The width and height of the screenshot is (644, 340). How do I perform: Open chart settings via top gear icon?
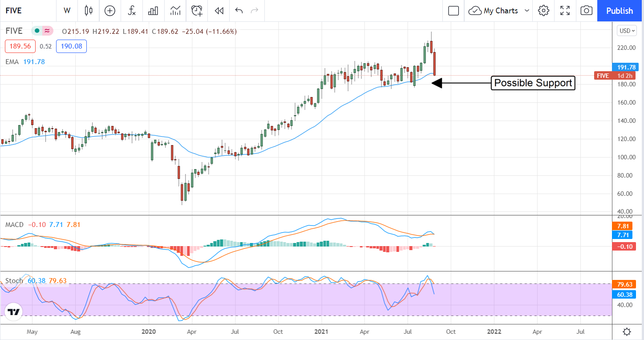click(x=543, y=11)
